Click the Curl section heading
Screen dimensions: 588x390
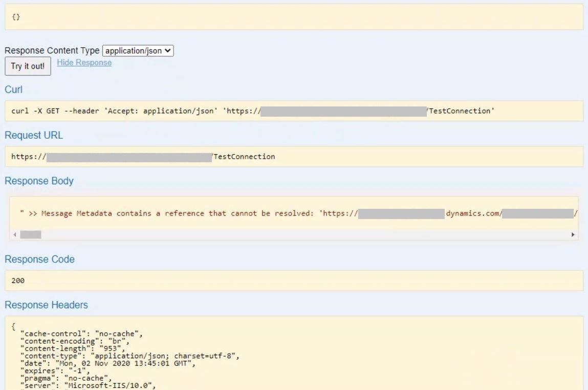13,90
